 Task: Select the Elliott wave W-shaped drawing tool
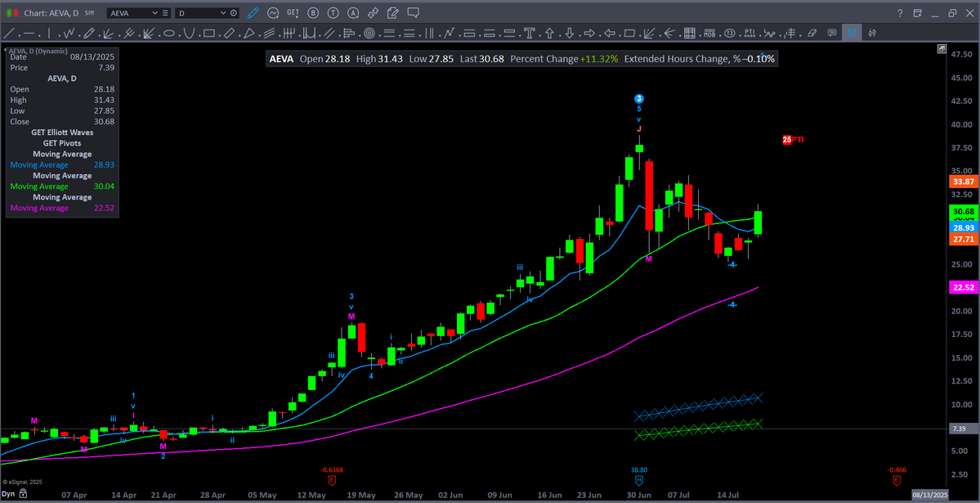click(x=69, y=34)
